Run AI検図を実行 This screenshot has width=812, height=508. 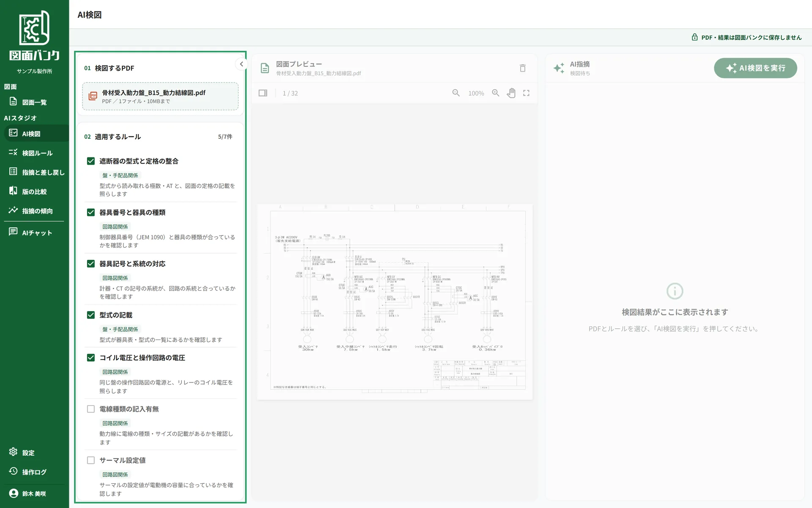point(756,68)
